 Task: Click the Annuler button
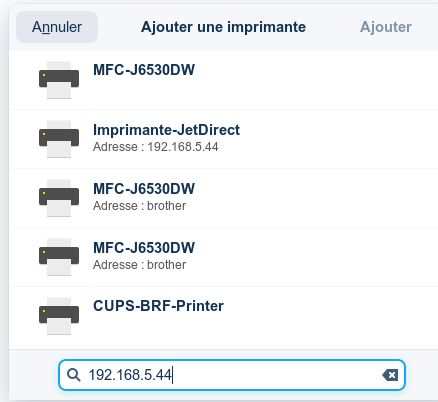click(57, 27)
